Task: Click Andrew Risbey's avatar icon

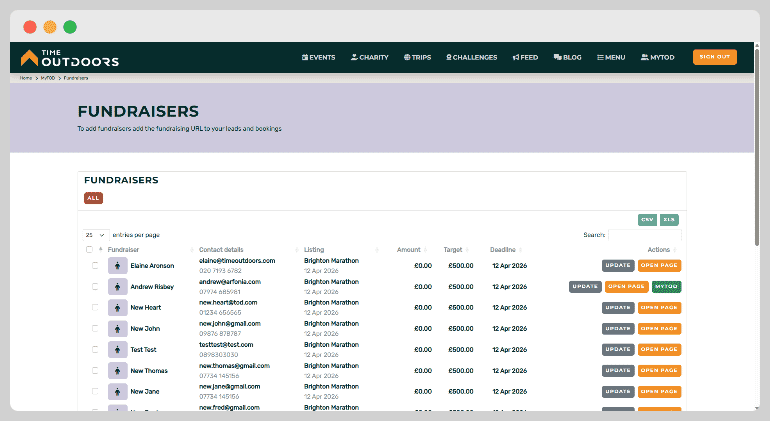Action: click(x=117, y=287)
